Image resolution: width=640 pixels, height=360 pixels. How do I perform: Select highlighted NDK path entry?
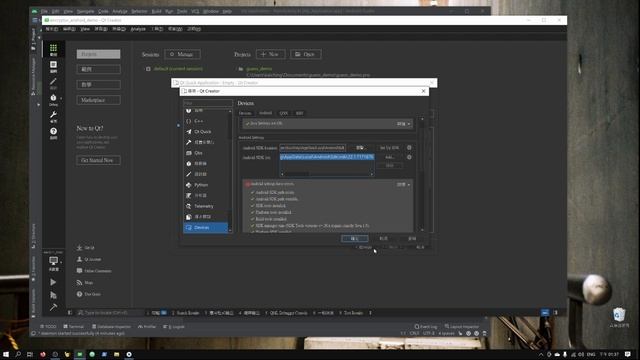(x=327, y=157)
